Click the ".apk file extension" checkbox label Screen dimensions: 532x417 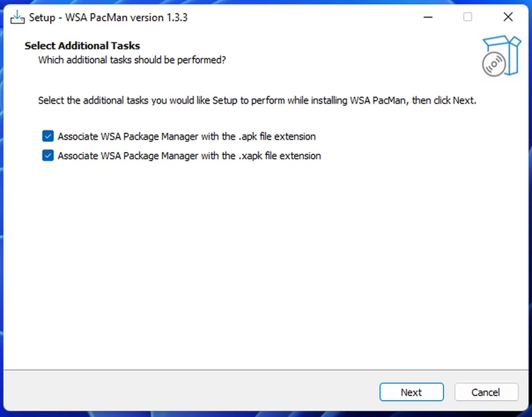[186, 136]
